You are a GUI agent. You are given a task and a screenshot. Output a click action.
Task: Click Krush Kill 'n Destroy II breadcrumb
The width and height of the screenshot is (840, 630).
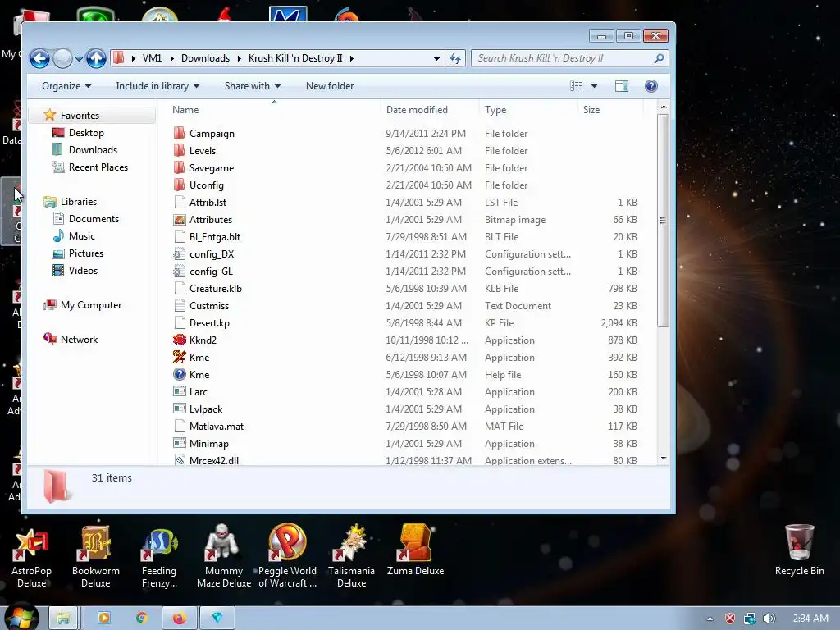(x=295, y=58)
